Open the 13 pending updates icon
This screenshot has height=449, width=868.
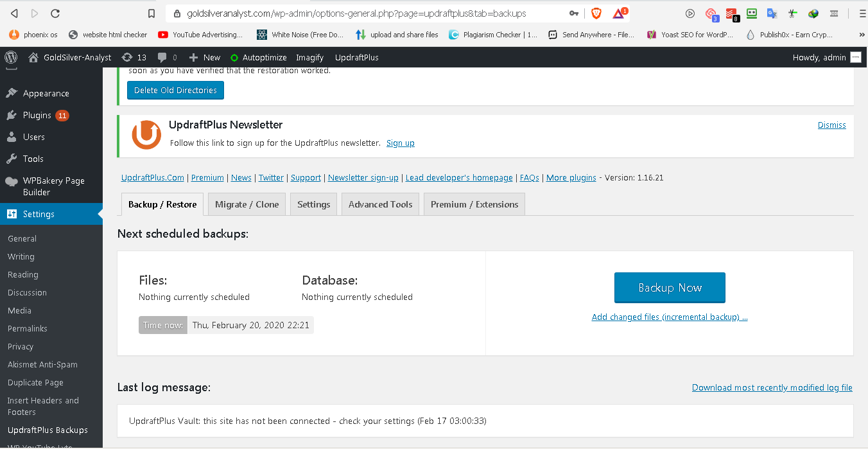pyautogui.click(x=134, y=57)
